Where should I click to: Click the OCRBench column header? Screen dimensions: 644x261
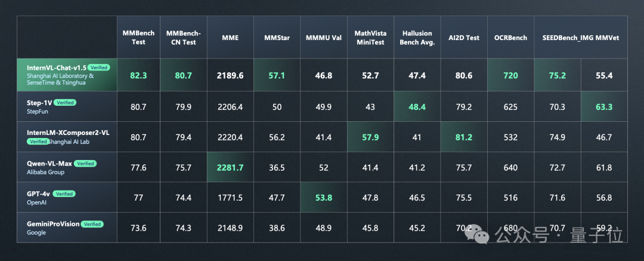coord(510,38)
